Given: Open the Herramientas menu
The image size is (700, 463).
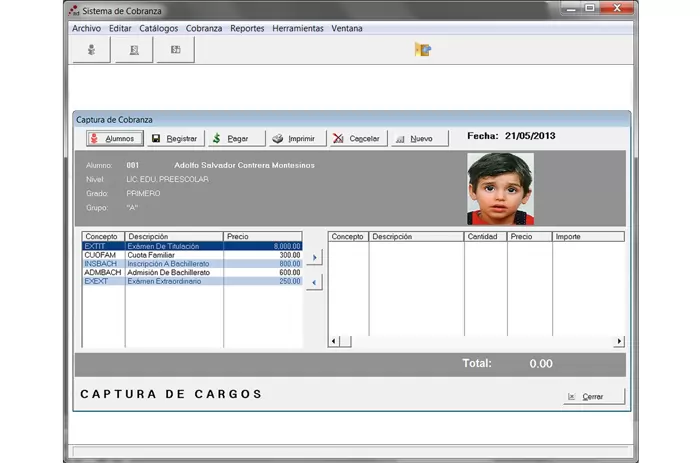Looking at the screenshot, I should point(298,28).
